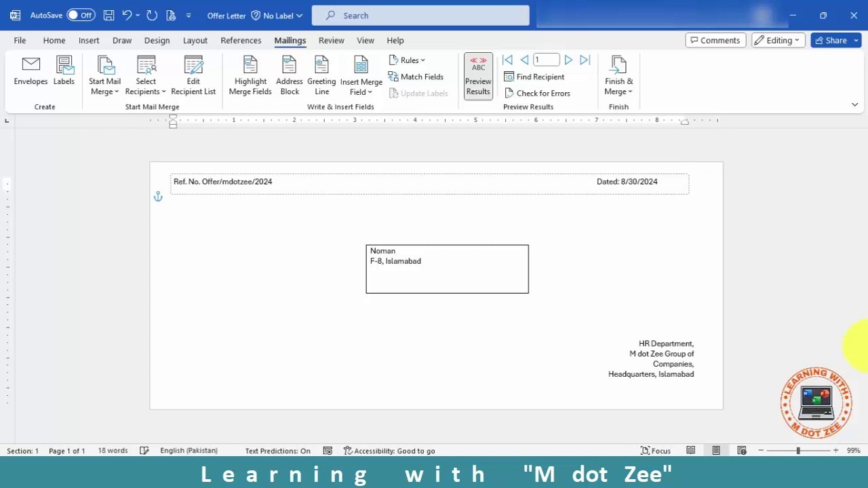
Task: Click the Insert Merge Field icon
Action: pos(361,66)
